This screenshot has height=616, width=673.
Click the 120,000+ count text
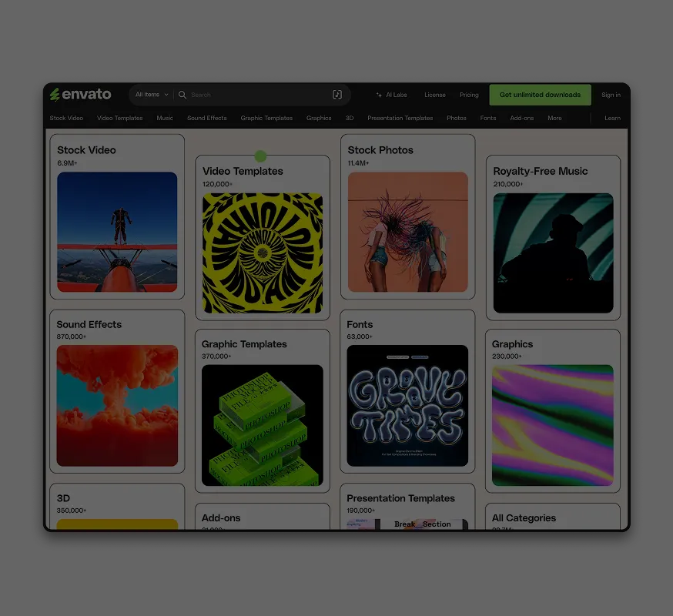click(x=217, y=184)
